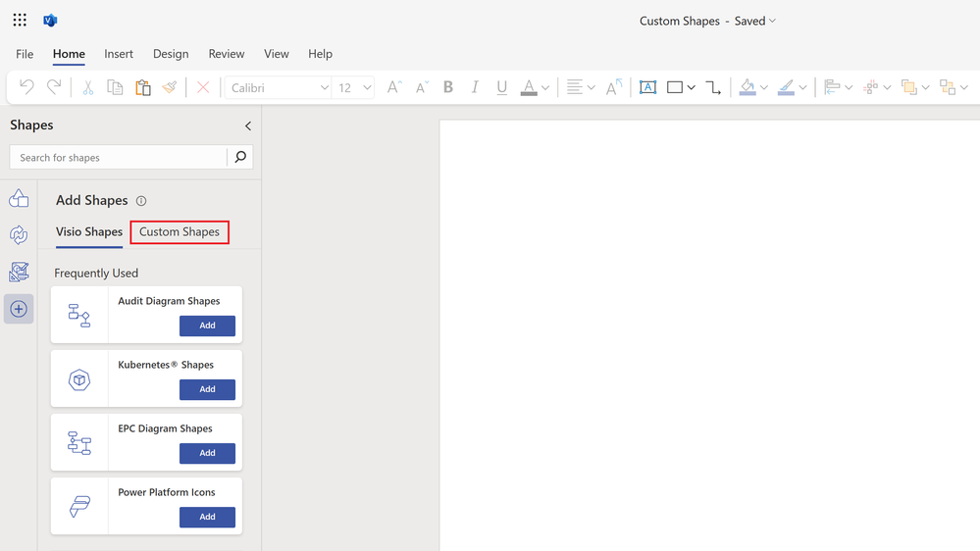The height and width of the screenshot is (551, 980).
Task: Delete the selection with red X
Action: [203, 87]
